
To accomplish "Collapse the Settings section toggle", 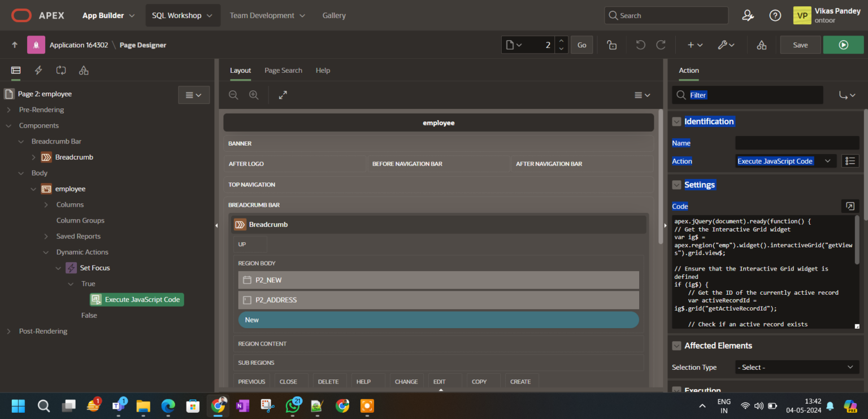I will [676, 185].
